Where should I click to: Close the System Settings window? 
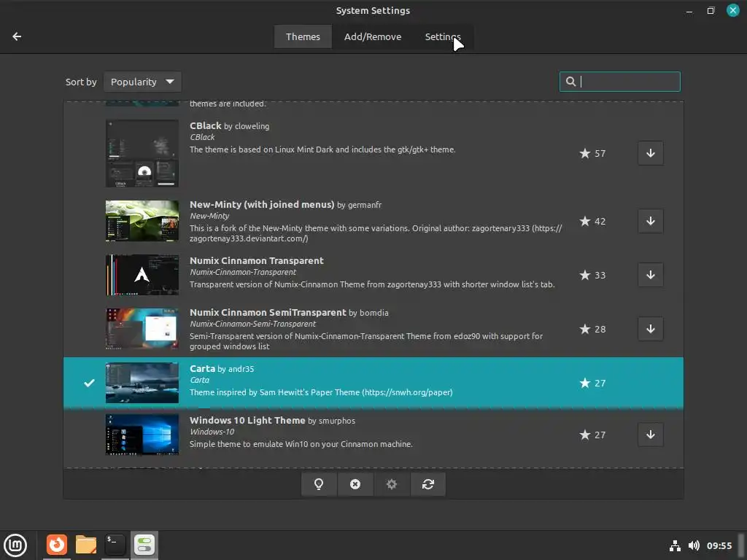pos(732,10)
